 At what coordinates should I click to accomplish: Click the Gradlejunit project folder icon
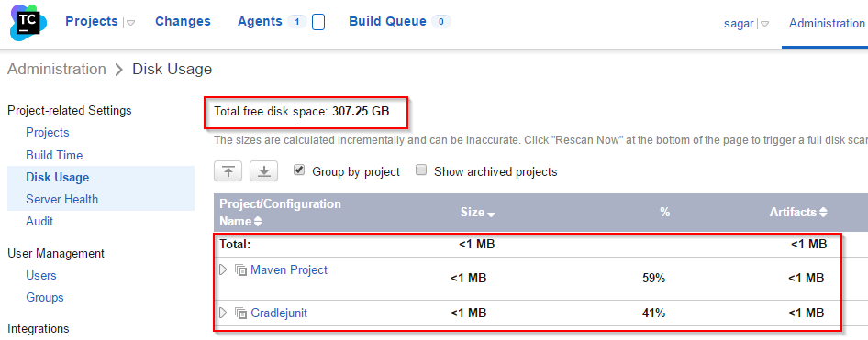(240, 313)
